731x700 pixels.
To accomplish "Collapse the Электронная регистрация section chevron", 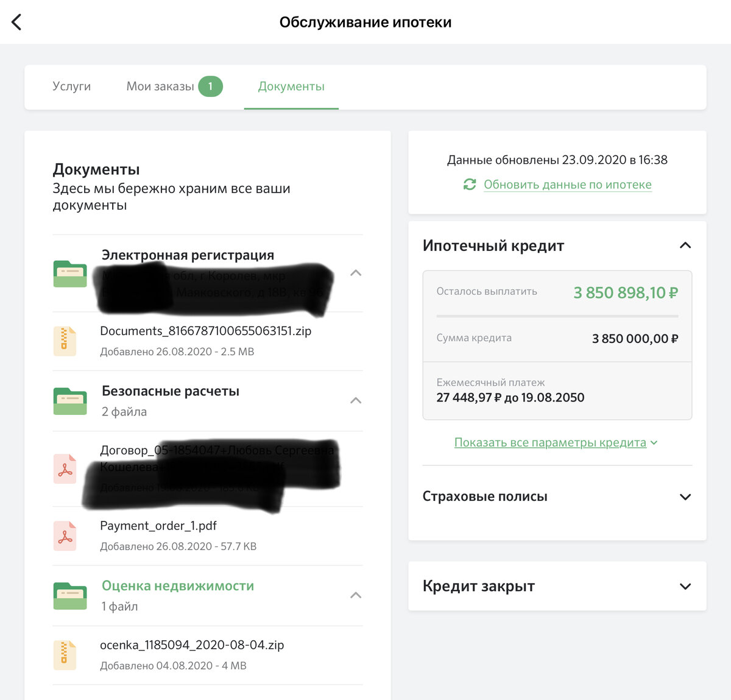I will pyautogui.click(x=355, y=273).
